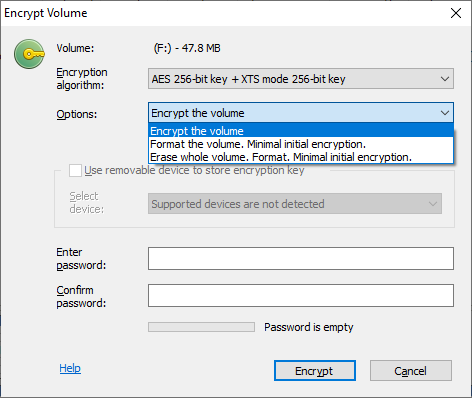Enable use removable device checkbox

click(75, 170)
